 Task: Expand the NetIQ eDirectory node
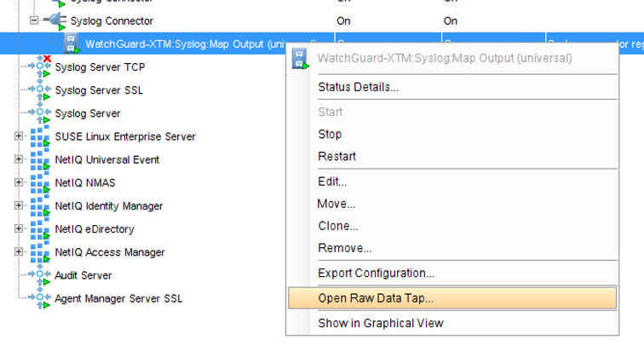pos(19,229)
